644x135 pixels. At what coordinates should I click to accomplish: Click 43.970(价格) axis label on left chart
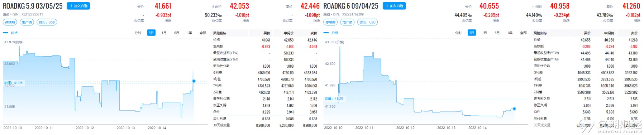pos(14,42)
